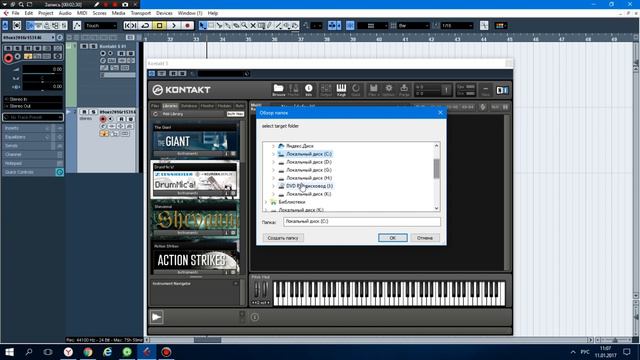Open the Project menu
This screenshot has width=640, height=360.
pos(45,13)
